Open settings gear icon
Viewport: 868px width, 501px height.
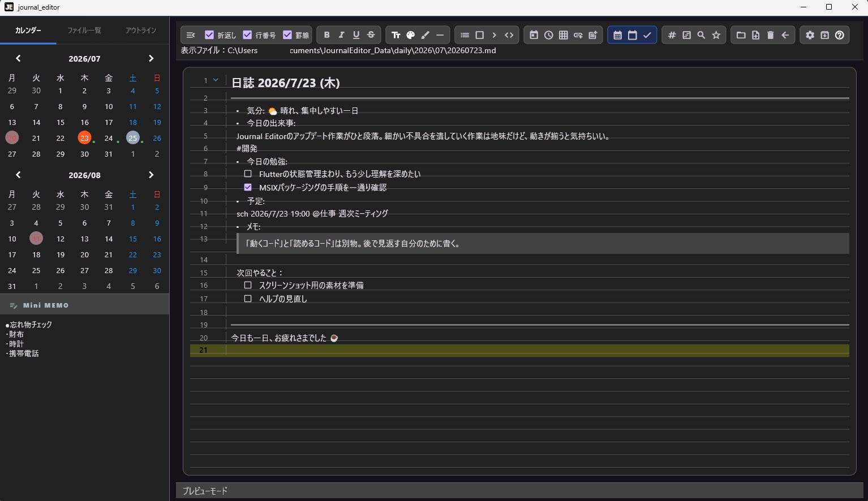pos(810,35)
